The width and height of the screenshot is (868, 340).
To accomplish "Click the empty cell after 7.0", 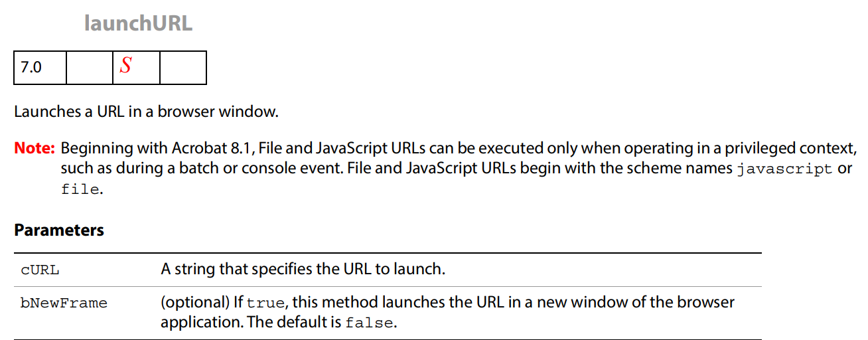I will (x=90, y=67).
